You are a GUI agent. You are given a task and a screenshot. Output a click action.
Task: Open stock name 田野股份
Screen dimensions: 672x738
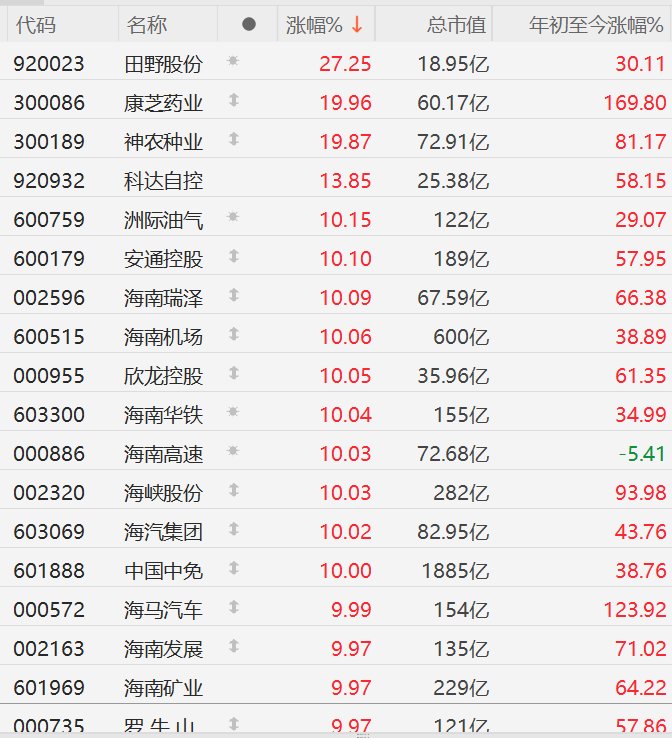click(163, 64)
